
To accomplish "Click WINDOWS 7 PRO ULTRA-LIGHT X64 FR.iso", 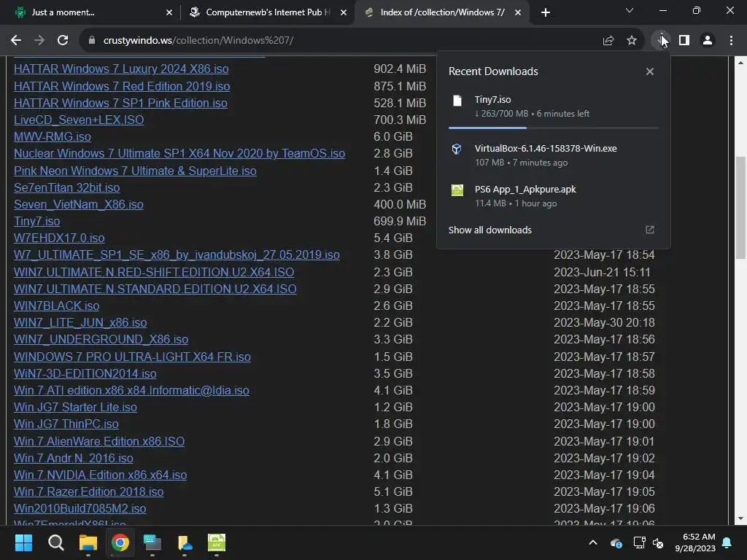I will (132, 357).
